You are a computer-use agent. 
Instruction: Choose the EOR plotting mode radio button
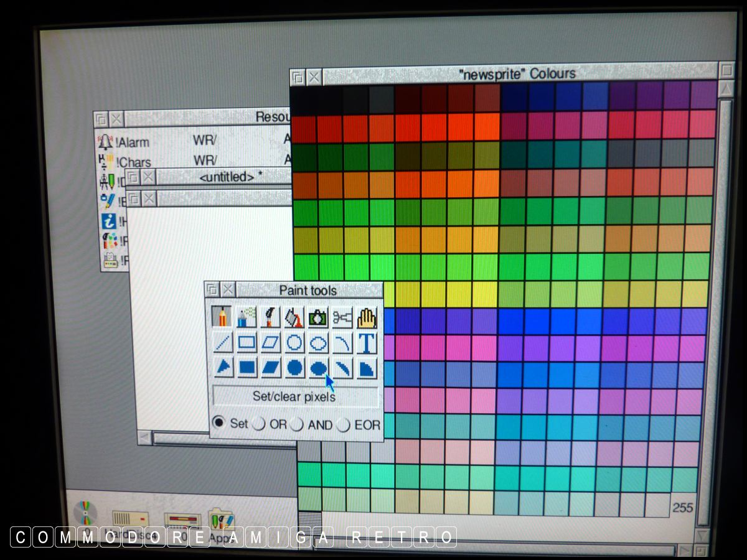(343, 424)
